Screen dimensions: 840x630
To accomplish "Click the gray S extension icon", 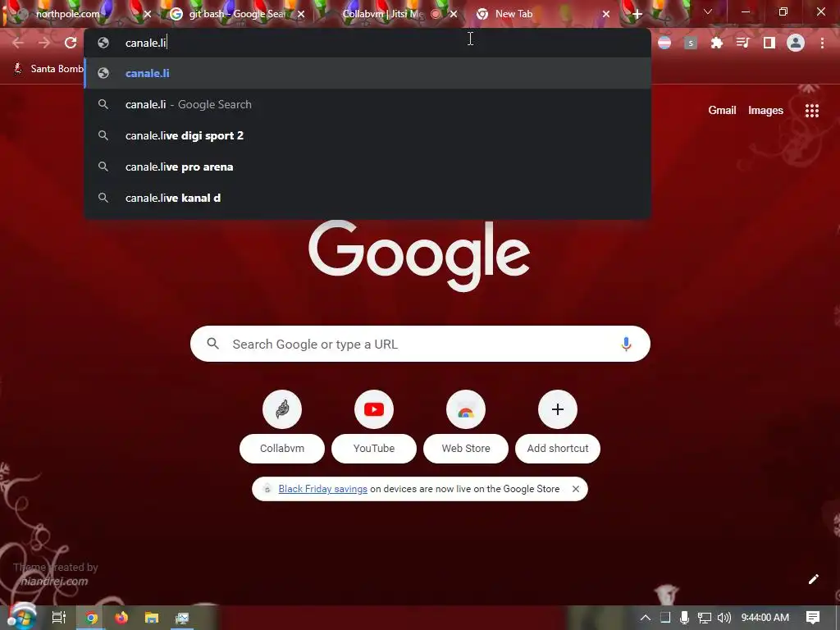I will (691, 43).
